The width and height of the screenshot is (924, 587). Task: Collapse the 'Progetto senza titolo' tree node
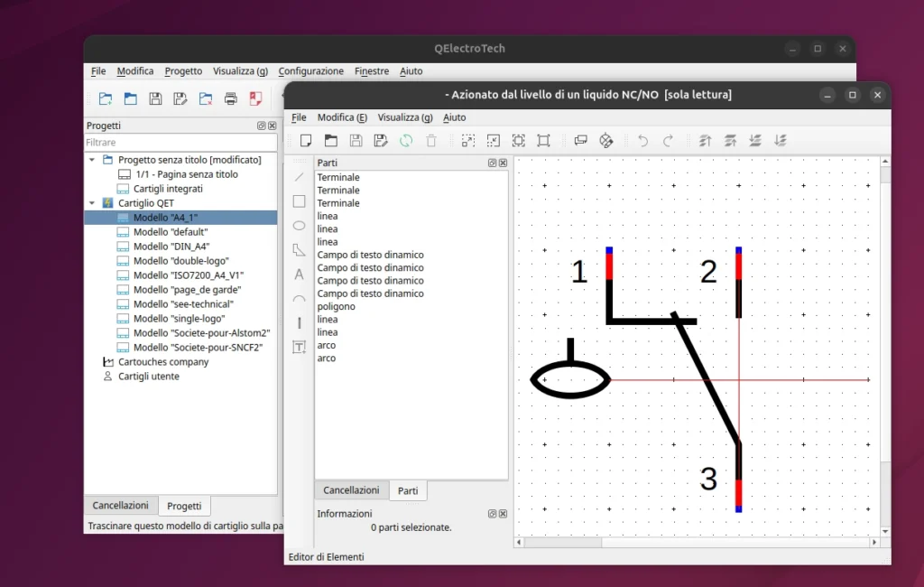click(92, 160)
